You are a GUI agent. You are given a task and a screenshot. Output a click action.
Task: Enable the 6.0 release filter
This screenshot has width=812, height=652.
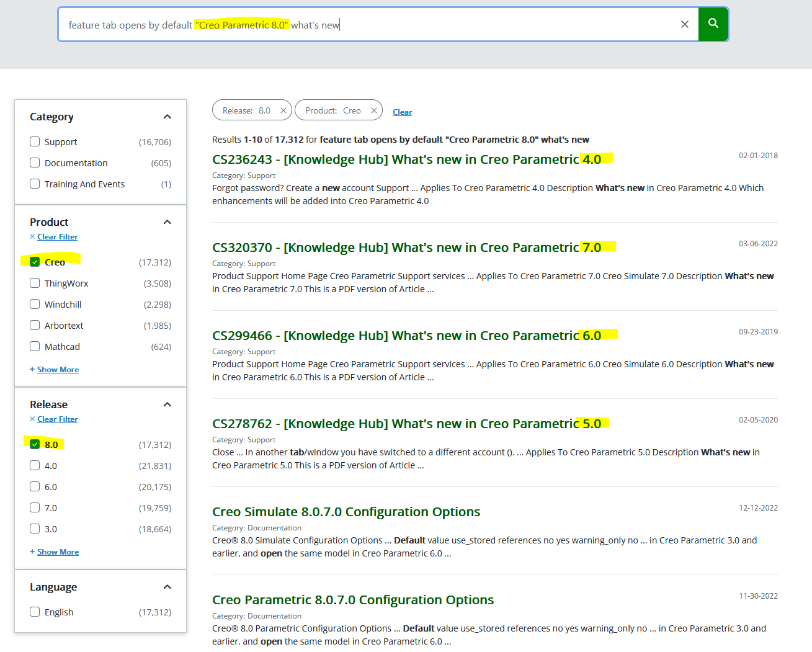(35, 486)
